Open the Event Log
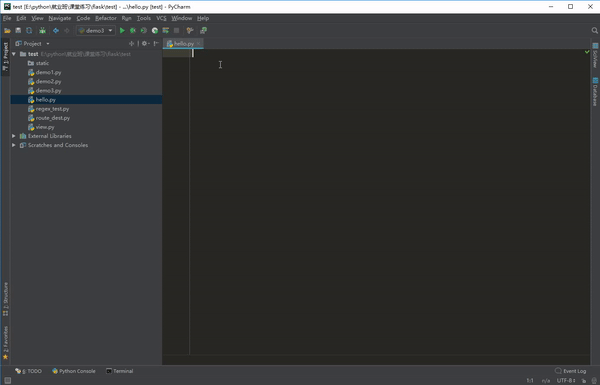Viewport: 600px width, 385px height. pos(571,371)
